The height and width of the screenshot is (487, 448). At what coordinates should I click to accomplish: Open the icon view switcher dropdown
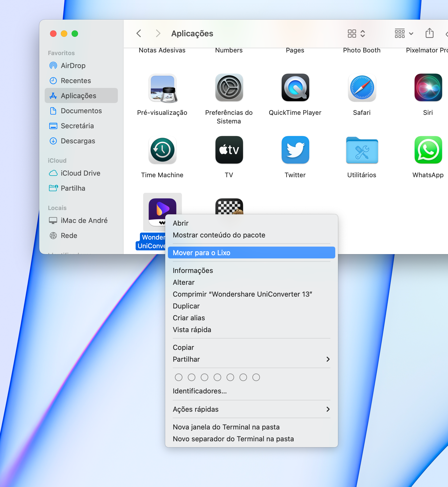pyautogui.click(x=356, y=34)
